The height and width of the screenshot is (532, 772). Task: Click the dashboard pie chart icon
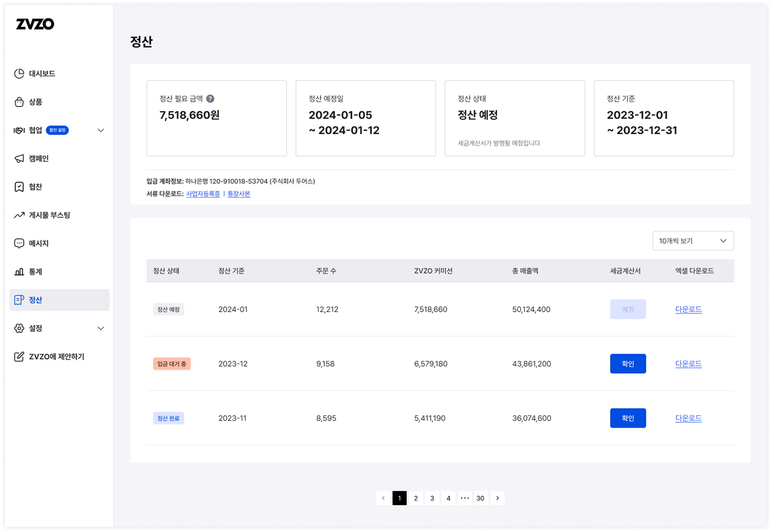pyautogui.click(x=19, y=73)
